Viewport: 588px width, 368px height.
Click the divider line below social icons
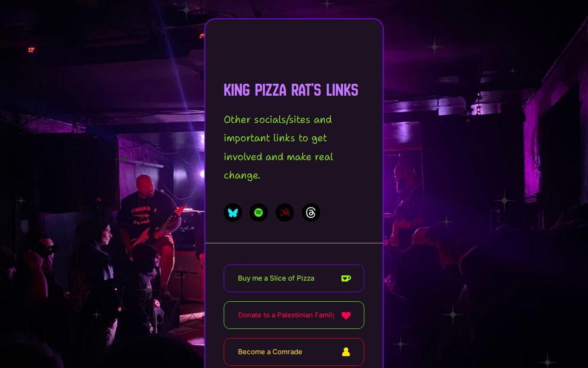click(x=294, y=243)
